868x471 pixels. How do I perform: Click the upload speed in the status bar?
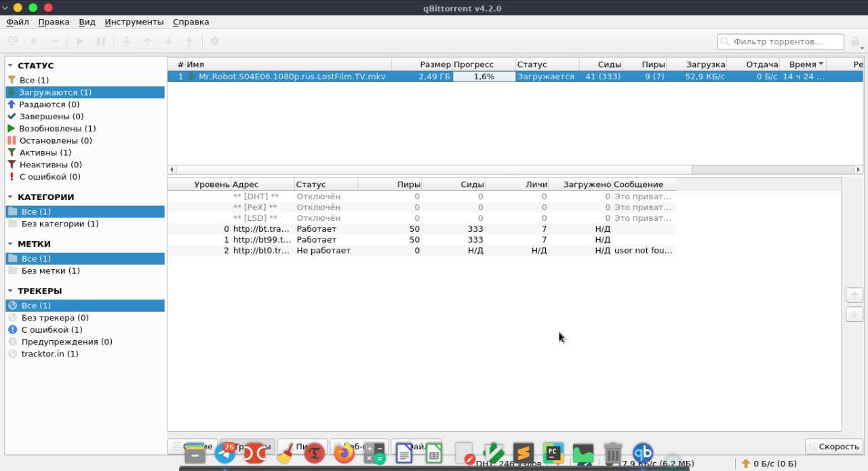pyautogui.click(x=770, y=464)
